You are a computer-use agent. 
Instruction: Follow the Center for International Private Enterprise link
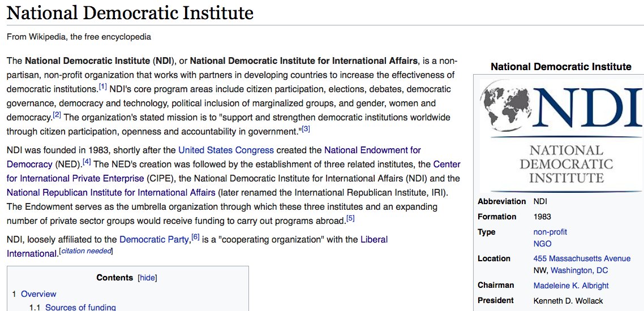pyautogui.click(x=447, y=164)
